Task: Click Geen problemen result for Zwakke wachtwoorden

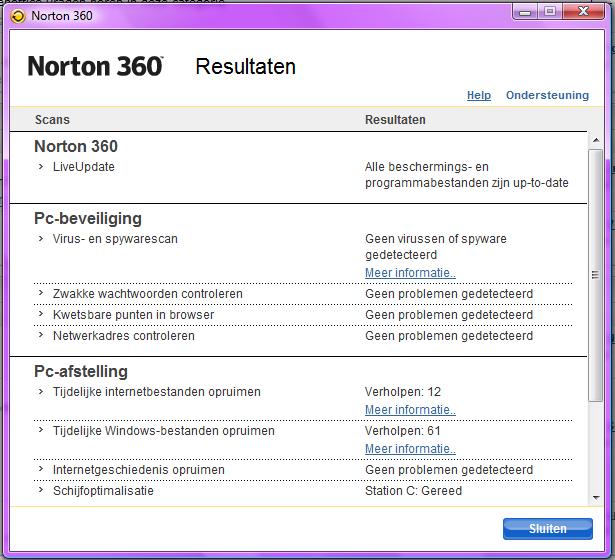Action: click(449, 294)
